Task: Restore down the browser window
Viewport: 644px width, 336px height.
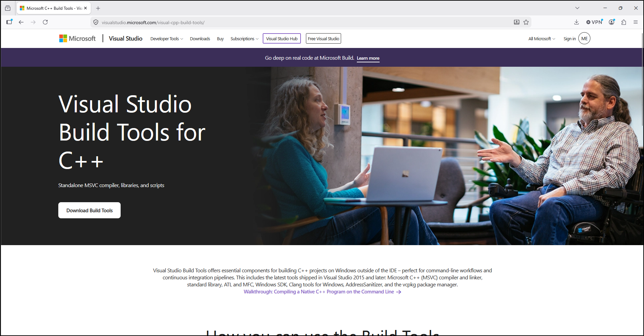Action: click(x=621, y=8)
